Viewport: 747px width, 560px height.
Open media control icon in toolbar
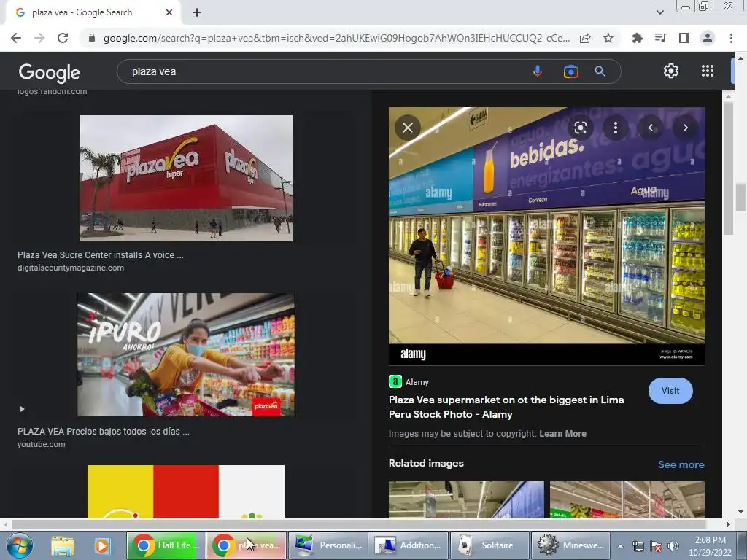tap(660, 38)
